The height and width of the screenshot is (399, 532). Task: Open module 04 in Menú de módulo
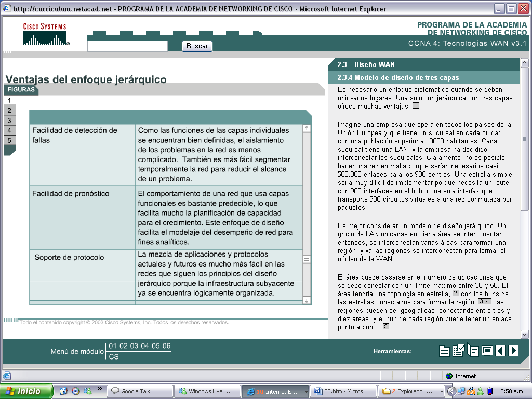[x=145, y=345]
